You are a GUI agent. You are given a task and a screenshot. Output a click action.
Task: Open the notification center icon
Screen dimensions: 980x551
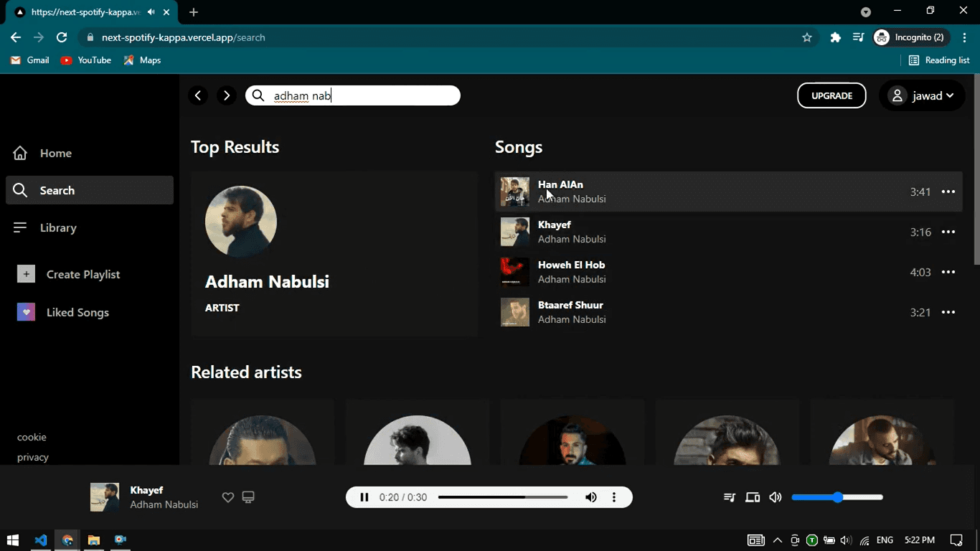click(x=956, y=540)
